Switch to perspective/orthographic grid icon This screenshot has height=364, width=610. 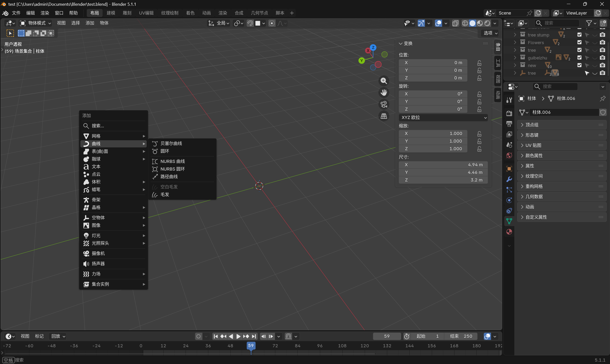pos(384,116)
